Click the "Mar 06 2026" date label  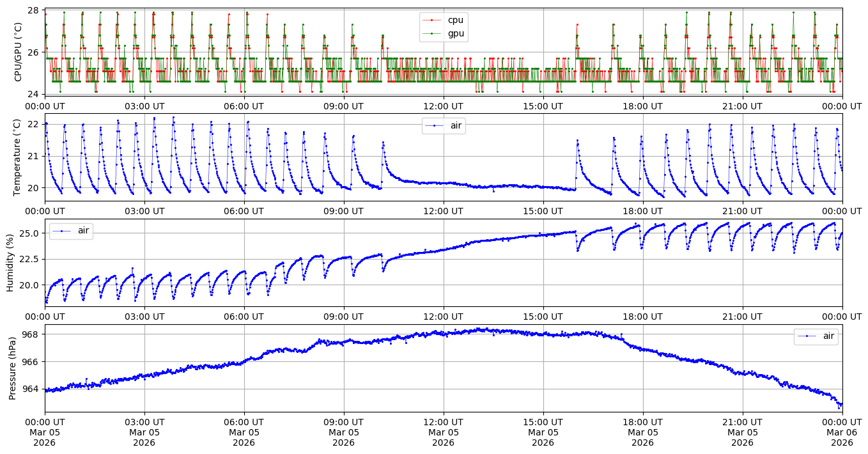click(842, 437)
